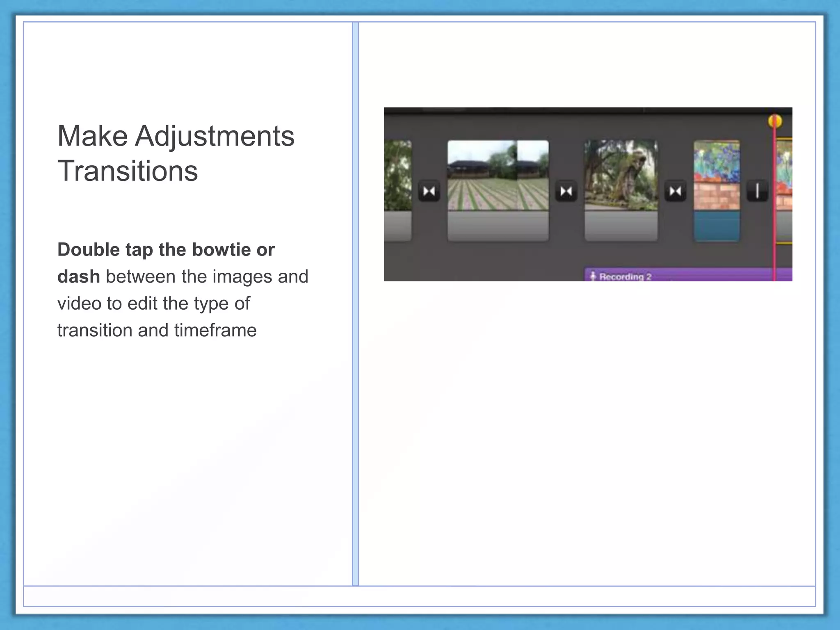This screenshot has height=630, width=840.
Task: Tap the bowtie transition after the field clip
Action: click(x=566, y=191)
